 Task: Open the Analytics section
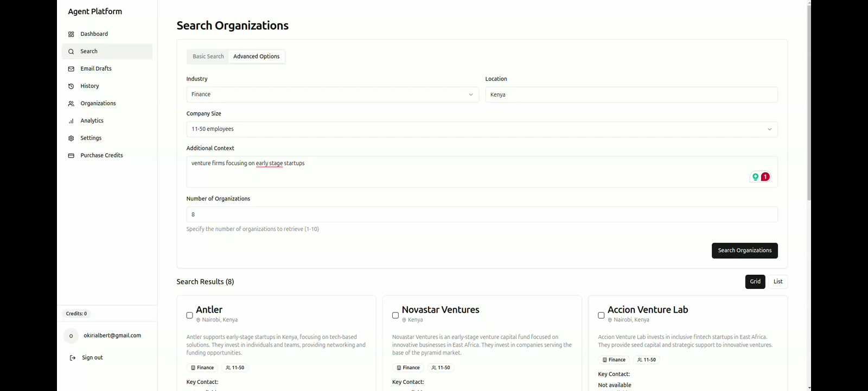[107, 121]
